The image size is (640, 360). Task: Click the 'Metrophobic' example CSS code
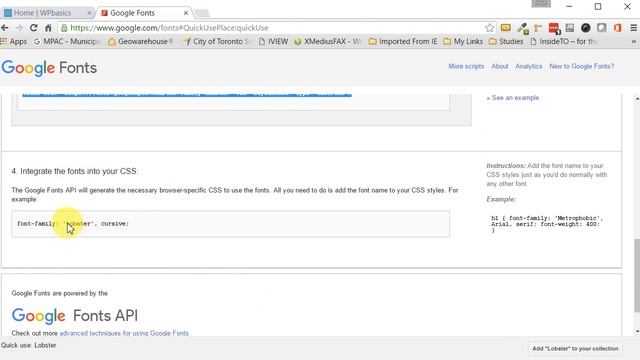547,224
